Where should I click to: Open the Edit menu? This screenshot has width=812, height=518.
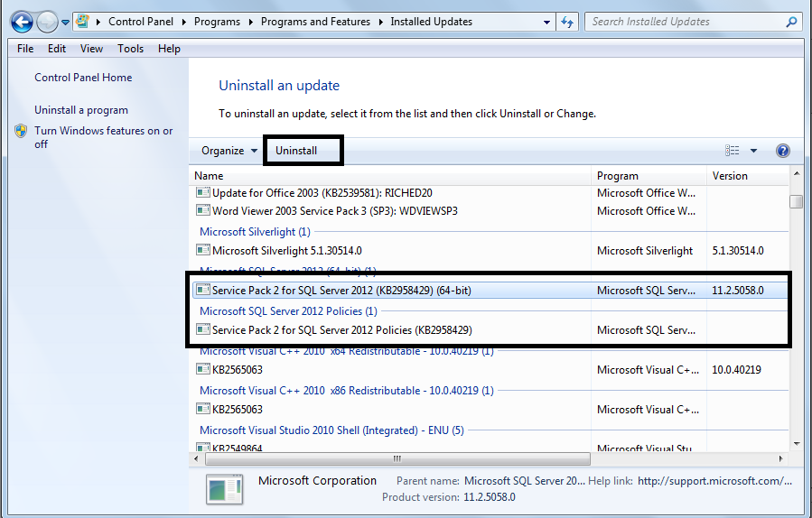(x=56, y=49)
